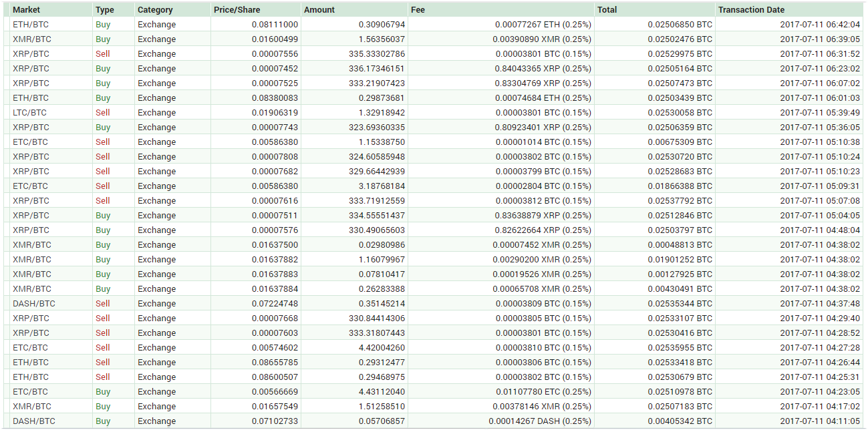Sort by the Market column header
868x430 pixels.
point(27,10)
